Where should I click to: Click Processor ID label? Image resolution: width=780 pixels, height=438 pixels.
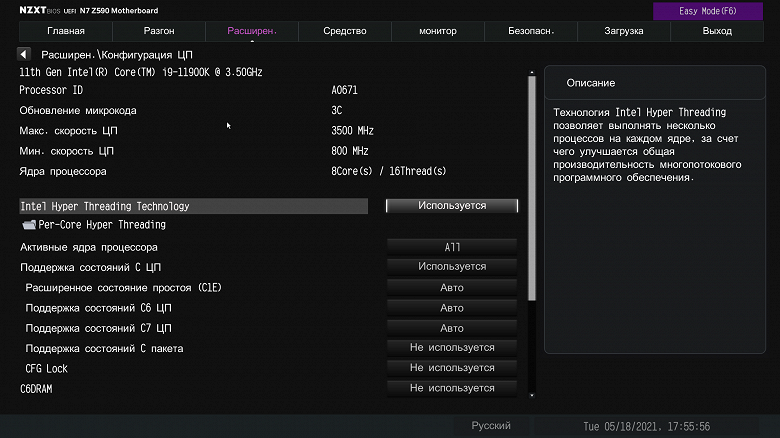pyautogui.click(x=51, y=90)
